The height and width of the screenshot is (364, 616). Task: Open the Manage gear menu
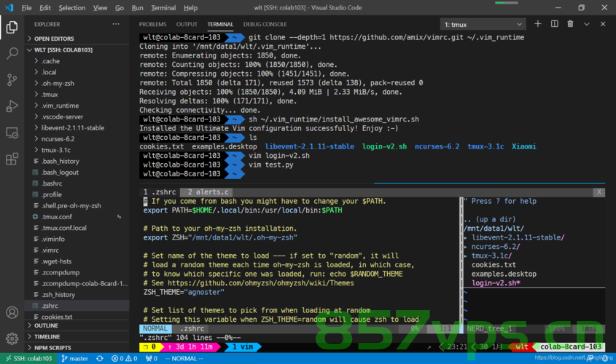12,339
